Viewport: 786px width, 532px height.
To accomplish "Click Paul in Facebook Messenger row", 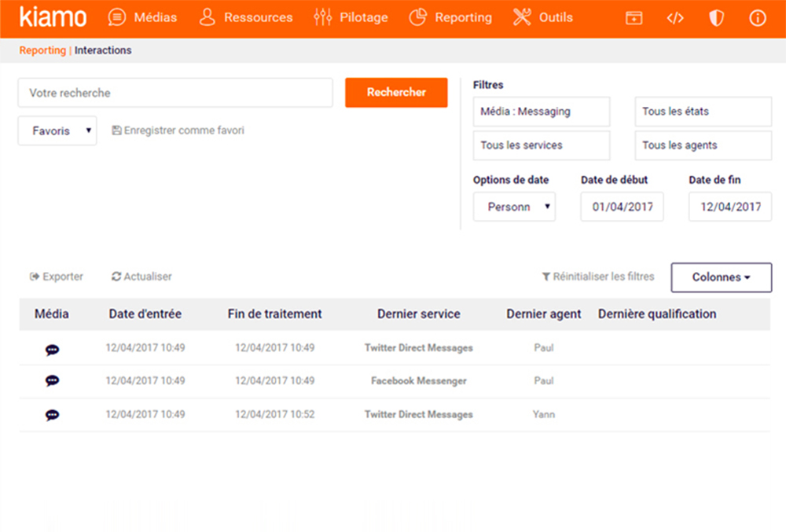I will 544,380.
